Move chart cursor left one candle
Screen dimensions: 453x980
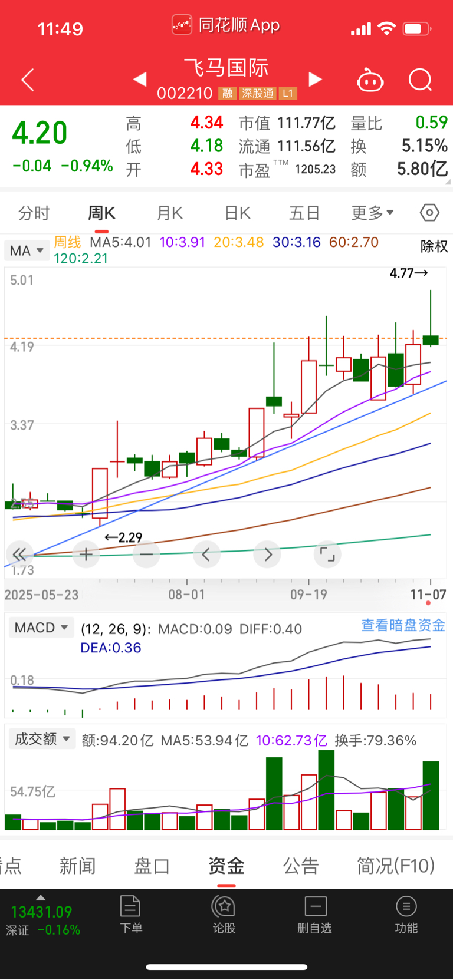tap(206, 555)
